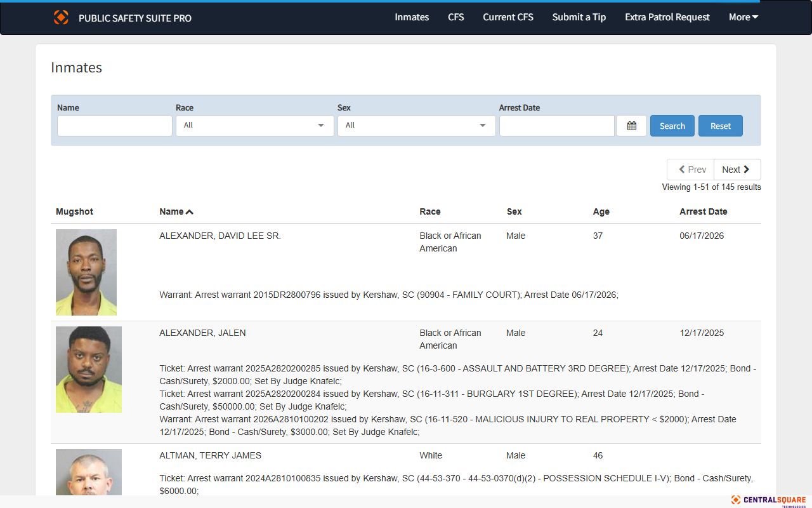Click the Race column header
Screen dimensions: 812x508
click(x=430, y=211)
